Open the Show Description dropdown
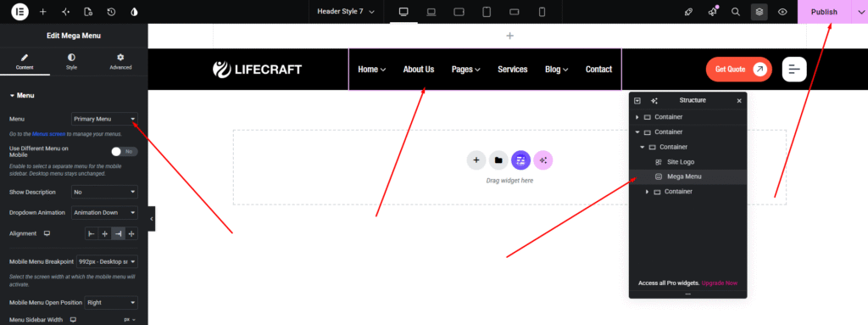This screenshot has width=868, height=325. [x=104, y=192]
